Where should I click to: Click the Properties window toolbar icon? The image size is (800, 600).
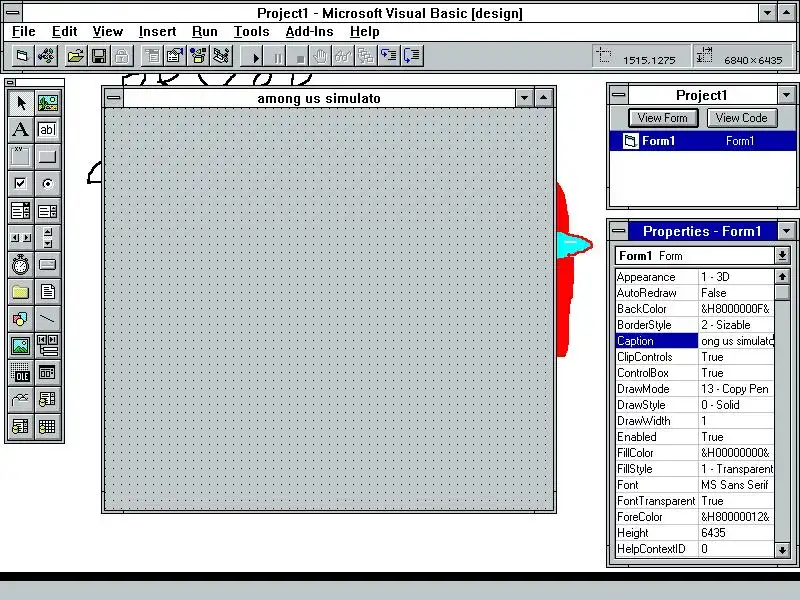point(175,56)
